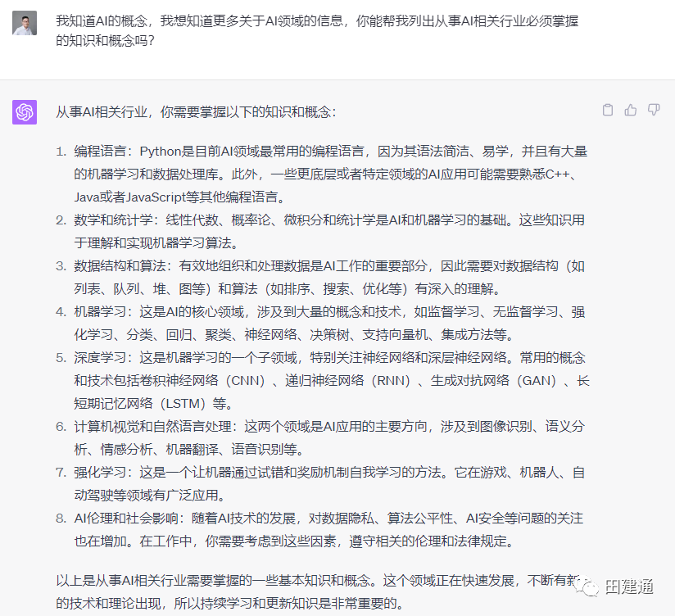Give the response a thumbs up
675x616 pixels.
630,110
